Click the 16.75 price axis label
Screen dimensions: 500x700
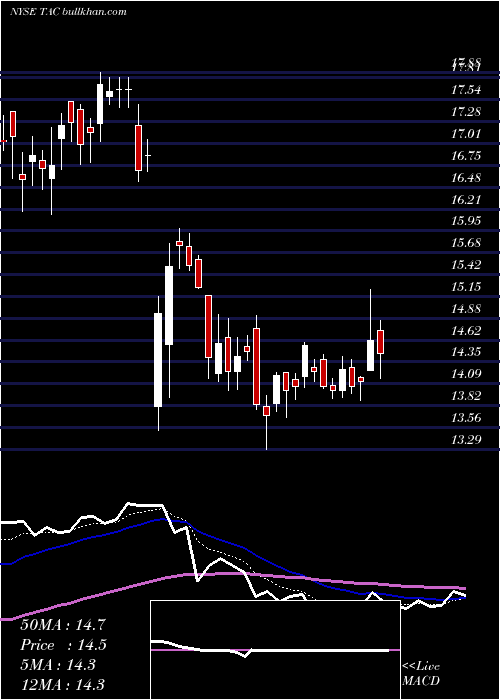tap(466, 156)
